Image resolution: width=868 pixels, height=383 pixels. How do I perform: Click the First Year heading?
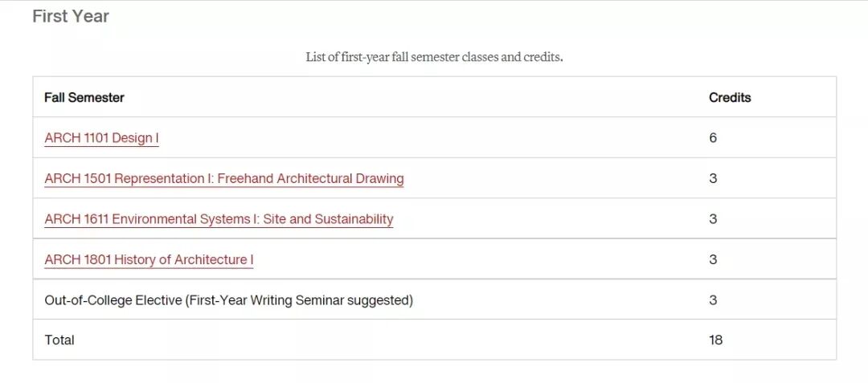tap(71, 16)
